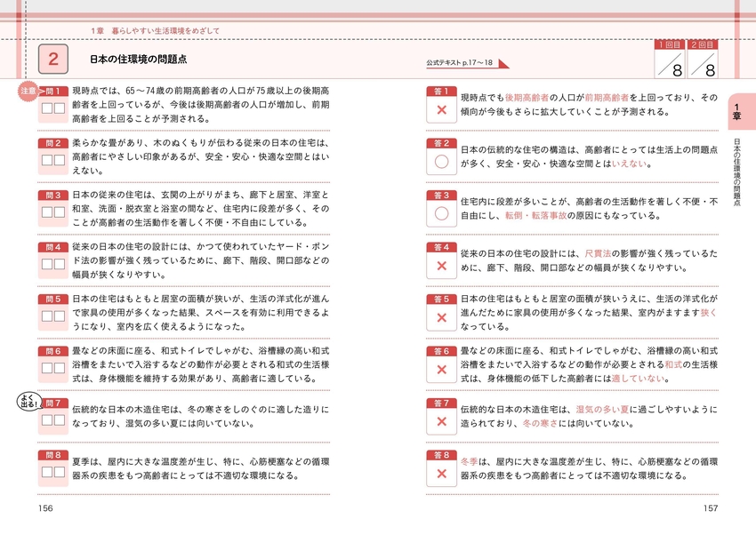Click the × mark under 答1
This screenshot has width=756, height=535.
tap(441, 110)
